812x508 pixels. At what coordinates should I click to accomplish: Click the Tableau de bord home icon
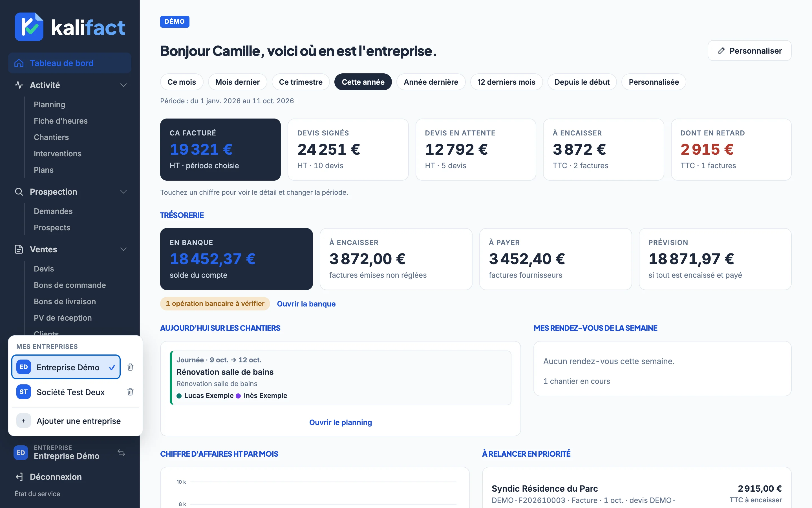click(19, 63)
